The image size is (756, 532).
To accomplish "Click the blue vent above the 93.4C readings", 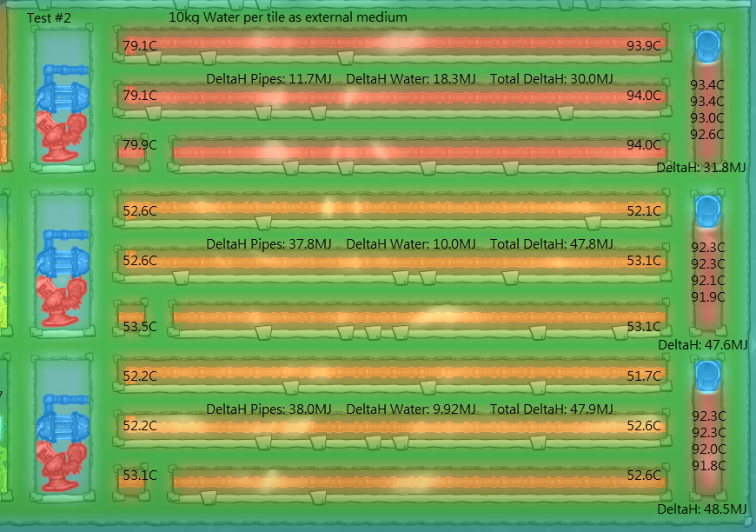I will (708, 46).
